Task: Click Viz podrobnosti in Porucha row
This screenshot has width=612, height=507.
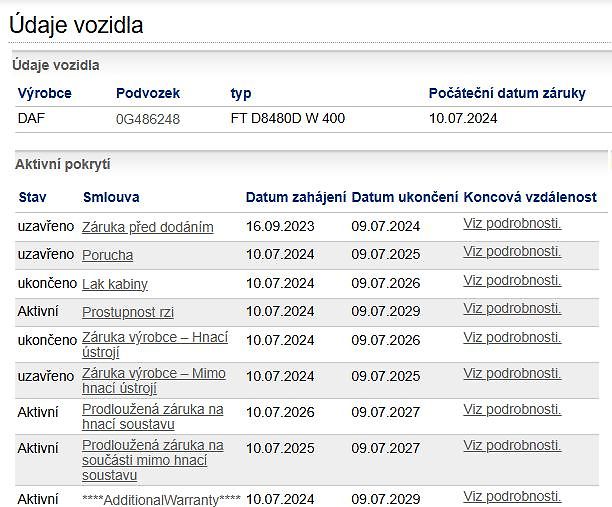Action: (512, 251)
